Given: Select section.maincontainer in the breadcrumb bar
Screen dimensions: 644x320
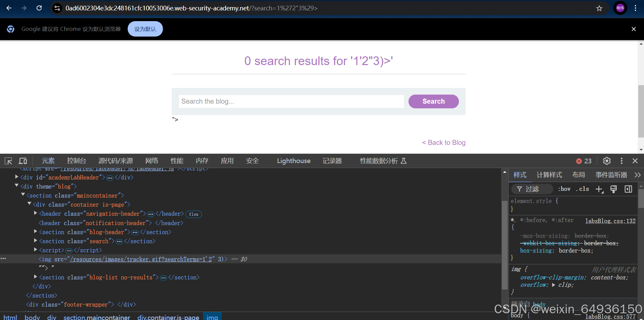Looking at the screenshot, I should click(97, 317).
